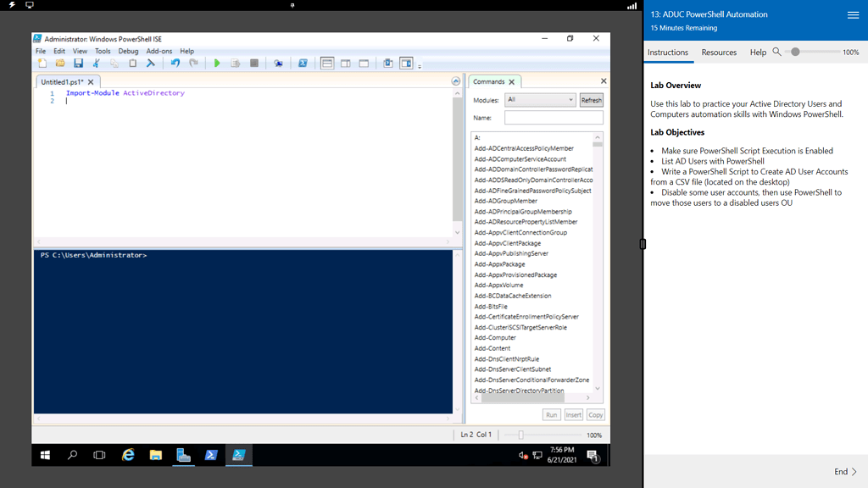868x488 pixels.
Task: Toggle Script Pane Top layout view
Action: click(328, 63)
